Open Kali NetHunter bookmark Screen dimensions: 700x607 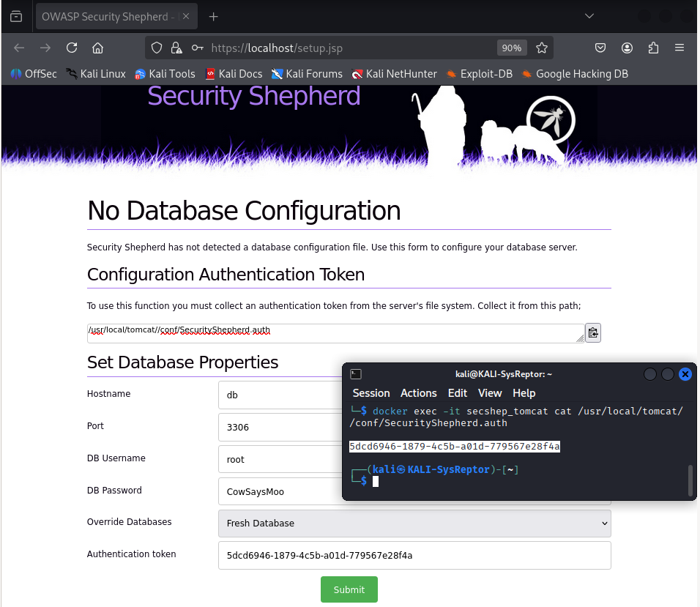pos(394,74)
